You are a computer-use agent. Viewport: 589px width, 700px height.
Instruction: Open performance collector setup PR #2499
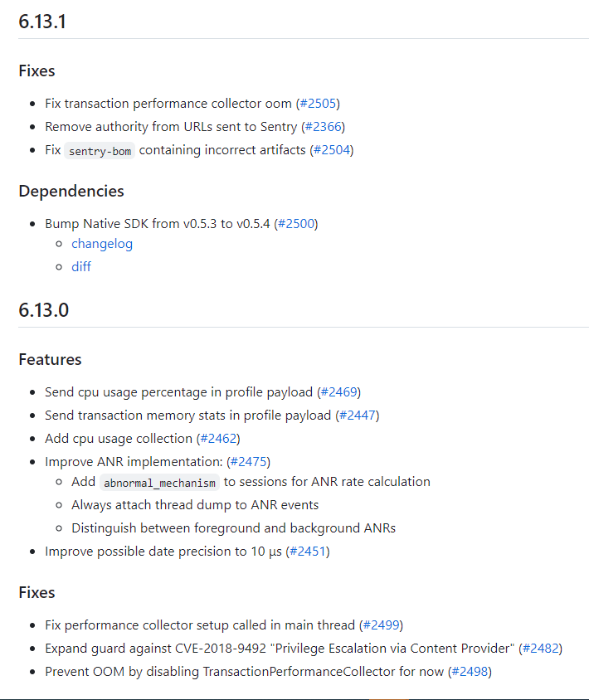tap(381, 625)
